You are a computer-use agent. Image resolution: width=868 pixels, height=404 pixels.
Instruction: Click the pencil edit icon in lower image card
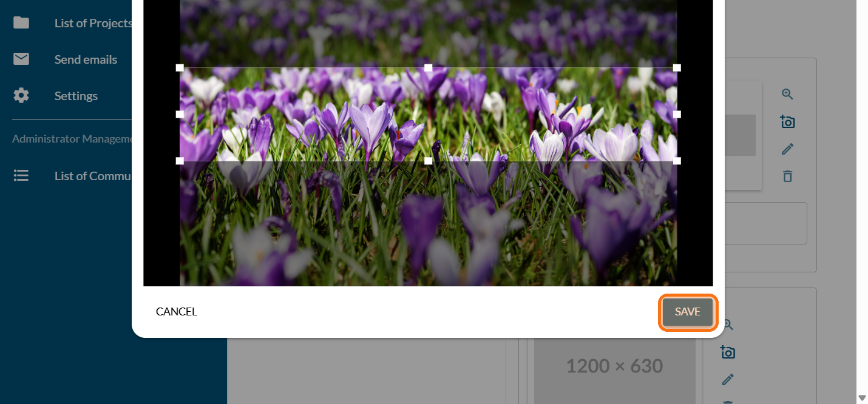coord(727,380)
